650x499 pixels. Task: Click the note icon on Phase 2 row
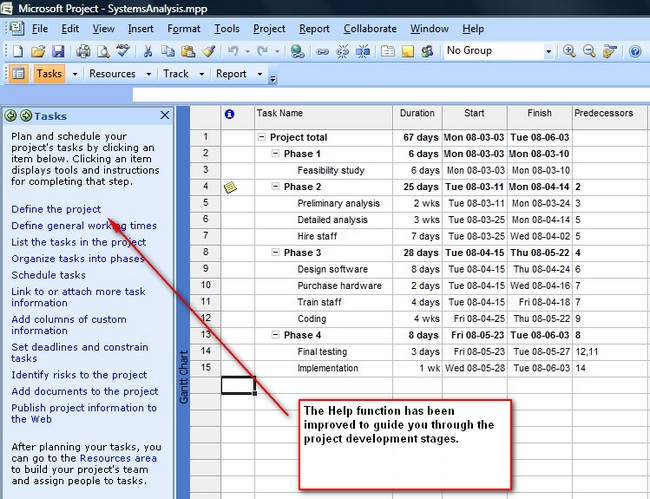coord(230,187)
